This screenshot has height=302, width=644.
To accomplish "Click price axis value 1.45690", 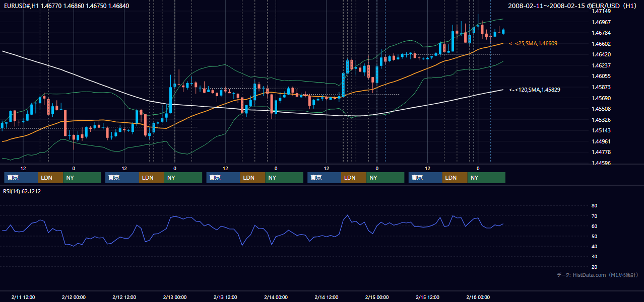I will [601, 98].
